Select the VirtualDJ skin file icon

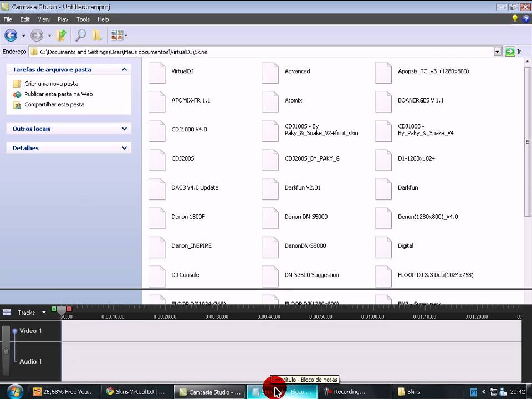click(157, 72)
